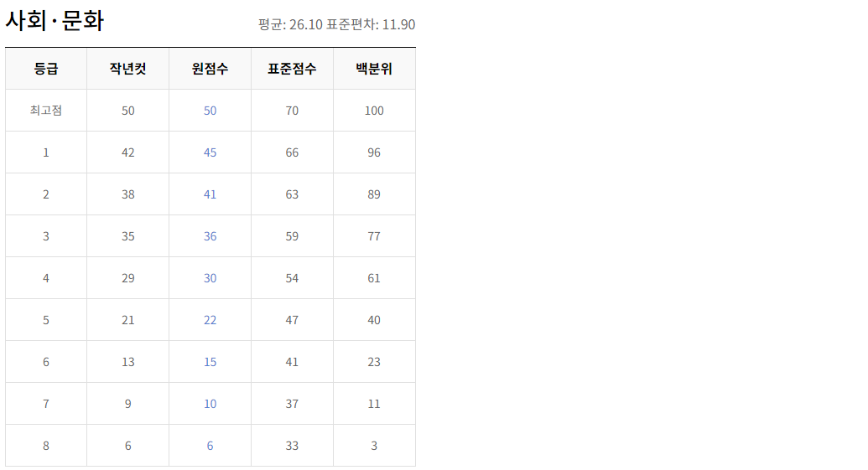
Task: Open the blue 원점수 22 link
Action: pyautogui.click(x=210, y=320)
